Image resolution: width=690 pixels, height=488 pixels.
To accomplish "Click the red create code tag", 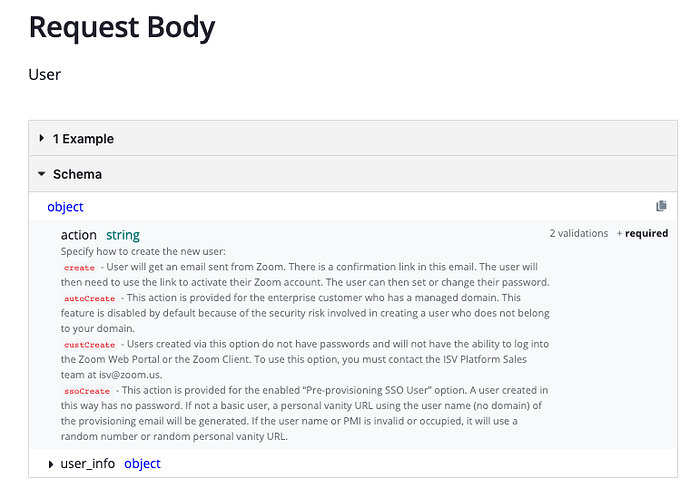I will coord(79,268).
